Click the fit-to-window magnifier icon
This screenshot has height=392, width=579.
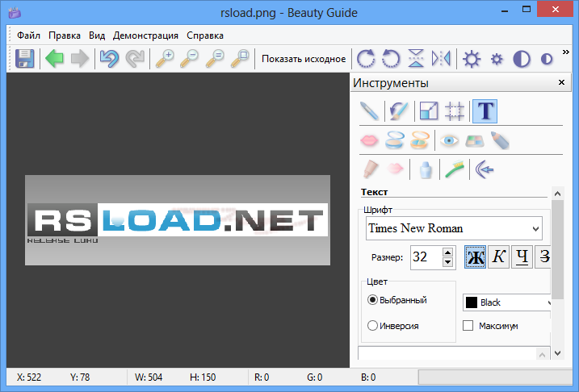pos(240,59)
